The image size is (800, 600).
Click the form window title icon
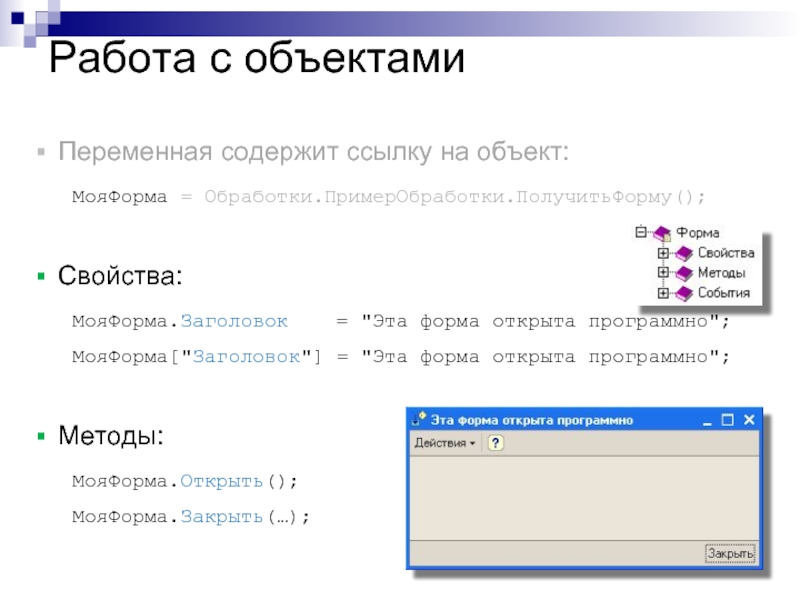pyautogui.click(x=419, y=419)
